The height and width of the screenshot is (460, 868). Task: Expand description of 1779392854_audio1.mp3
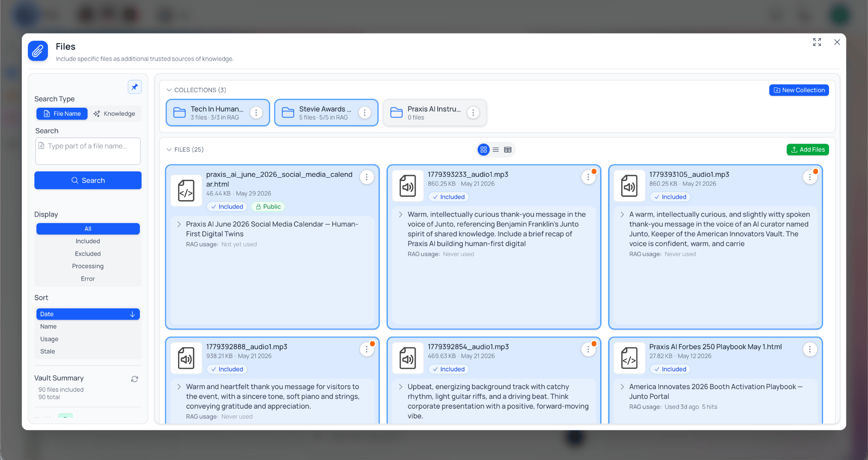point(401,387)
